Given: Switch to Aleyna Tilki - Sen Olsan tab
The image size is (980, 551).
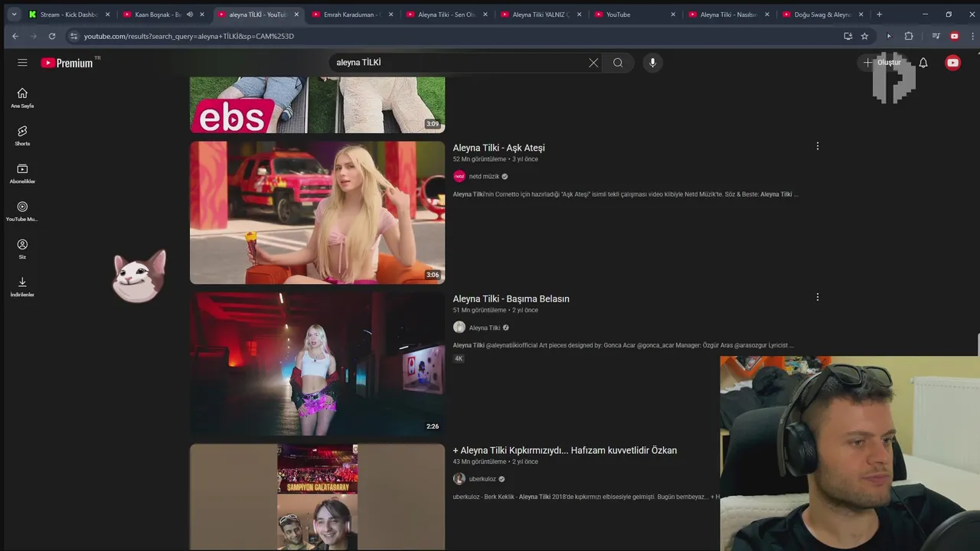Looking at the screenshot, I should click(x=446, y=15).
